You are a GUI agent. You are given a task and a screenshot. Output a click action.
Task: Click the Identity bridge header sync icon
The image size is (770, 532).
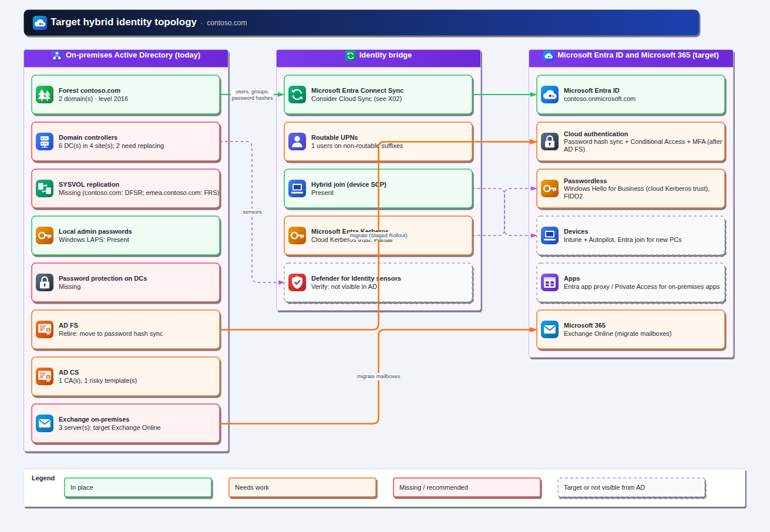pyautogui.click(x=351, y=56)
